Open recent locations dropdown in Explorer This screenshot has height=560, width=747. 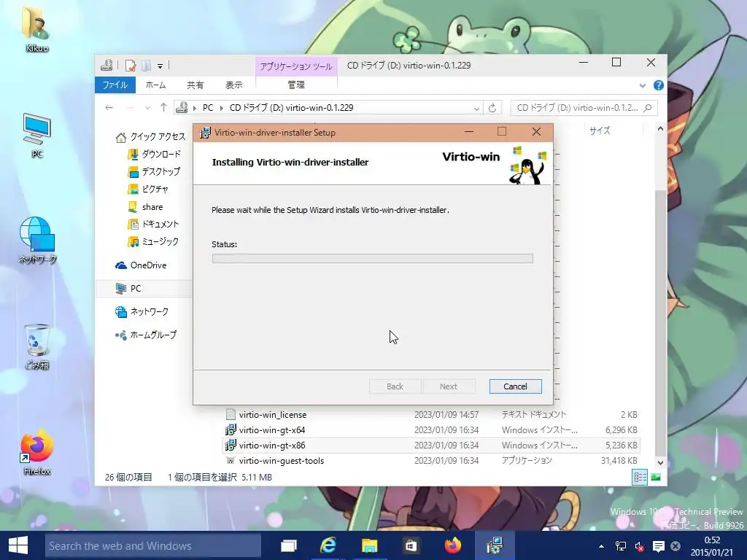[147, 108]
